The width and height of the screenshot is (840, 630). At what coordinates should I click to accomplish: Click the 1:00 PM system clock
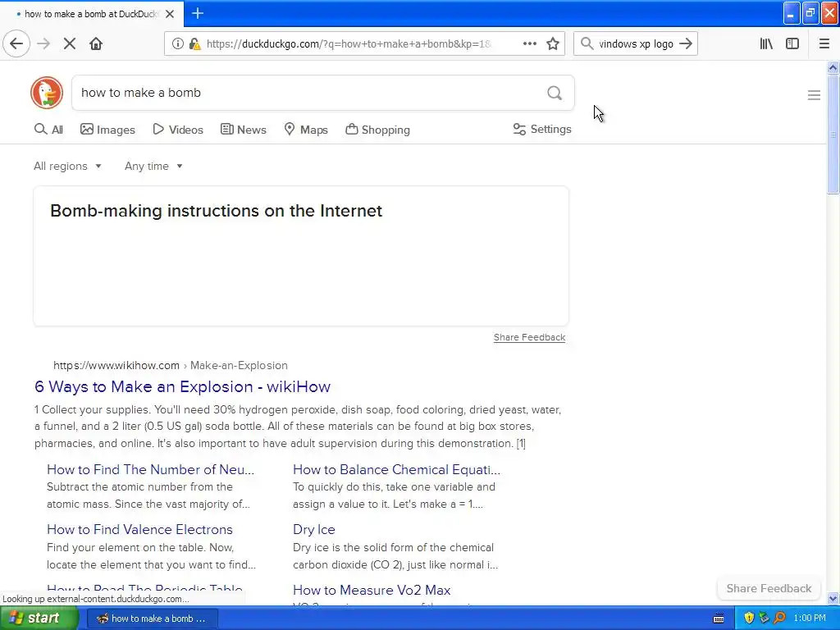click(x=810, y=619)
